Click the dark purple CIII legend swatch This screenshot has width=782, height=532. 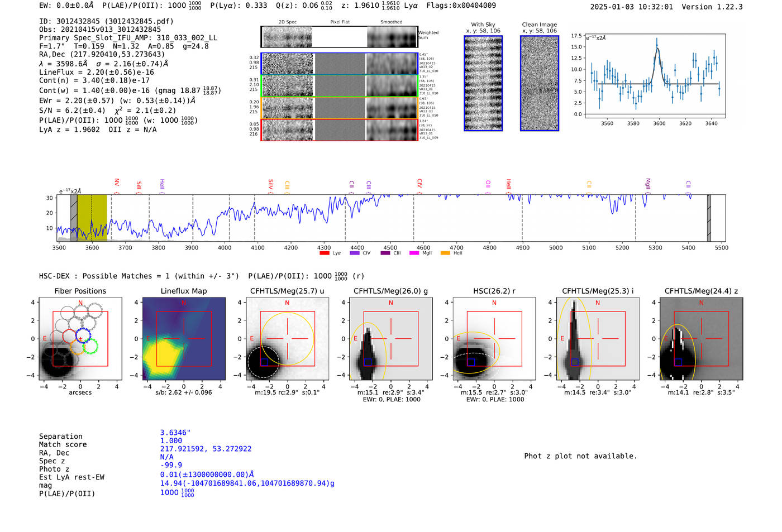click(x=385, y=253)
